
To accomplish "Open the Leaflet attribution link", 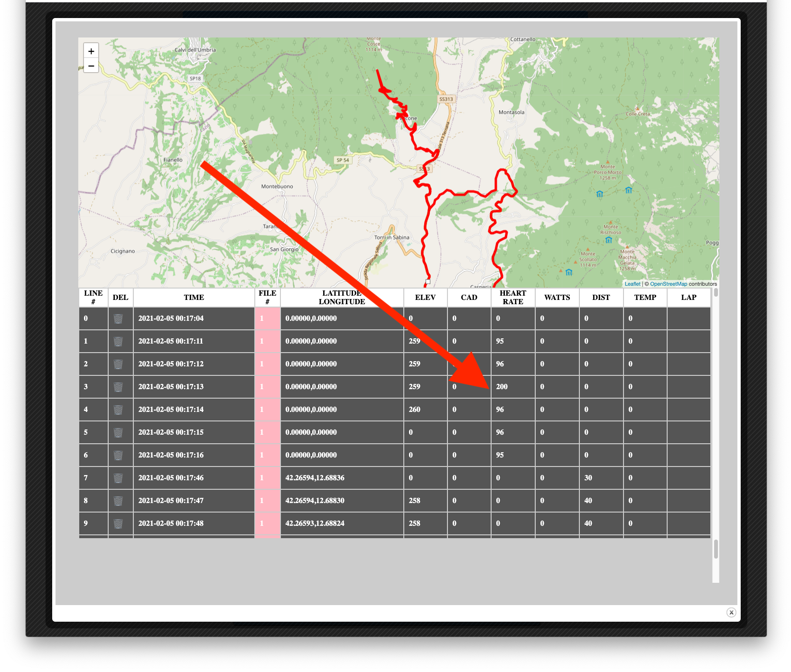I will (x=633, y=284).
